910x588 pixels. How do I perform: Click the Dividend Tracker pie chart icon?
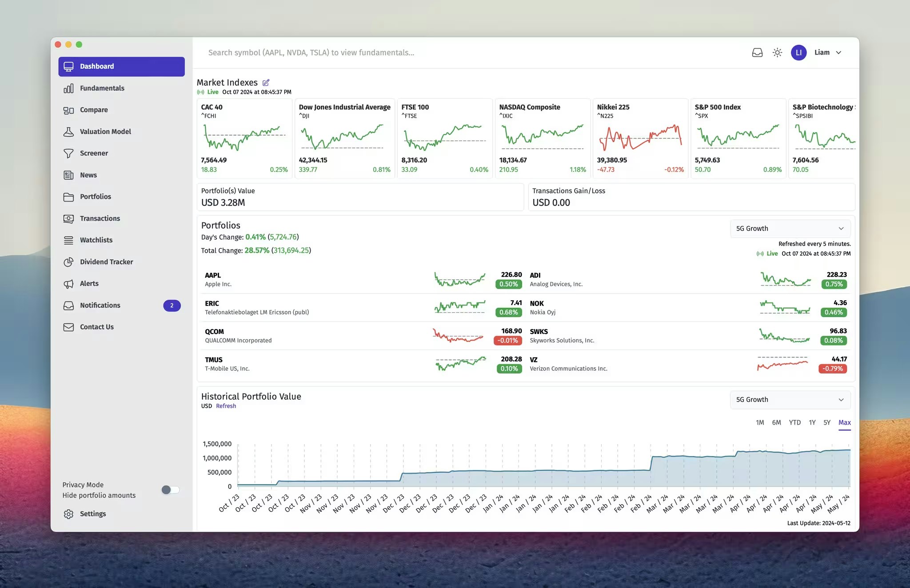click(x=68, y=262)
